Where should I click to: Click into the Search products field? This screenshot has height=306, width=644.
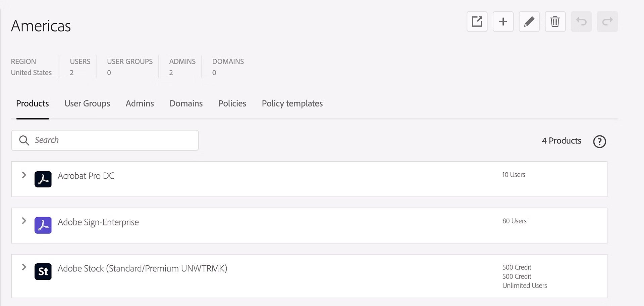[105, 140]
